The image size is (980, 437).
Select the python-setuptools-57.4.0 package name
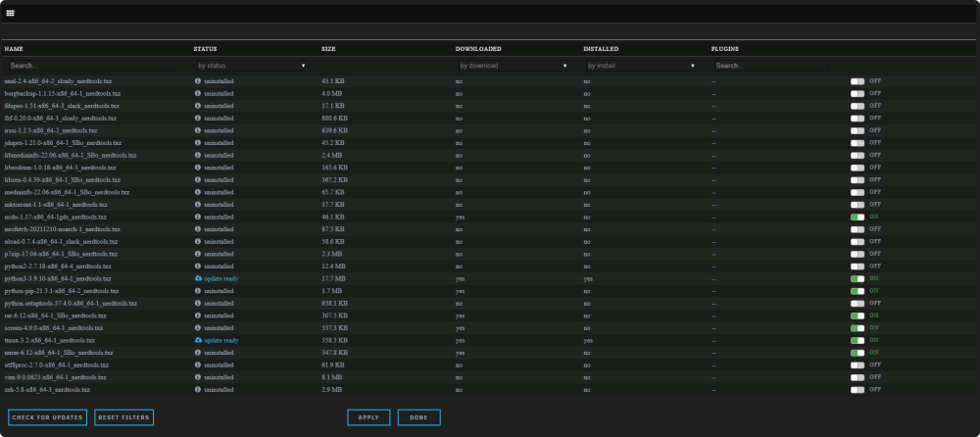pyautogui.click(x=71, y=303)
